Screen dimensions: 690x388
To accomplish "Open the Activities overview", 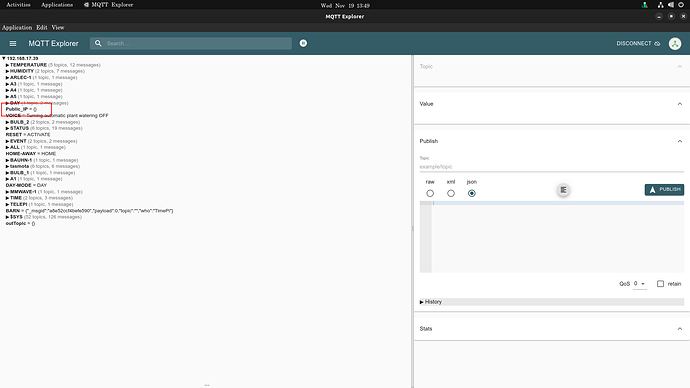I will (x=18, y=5).
